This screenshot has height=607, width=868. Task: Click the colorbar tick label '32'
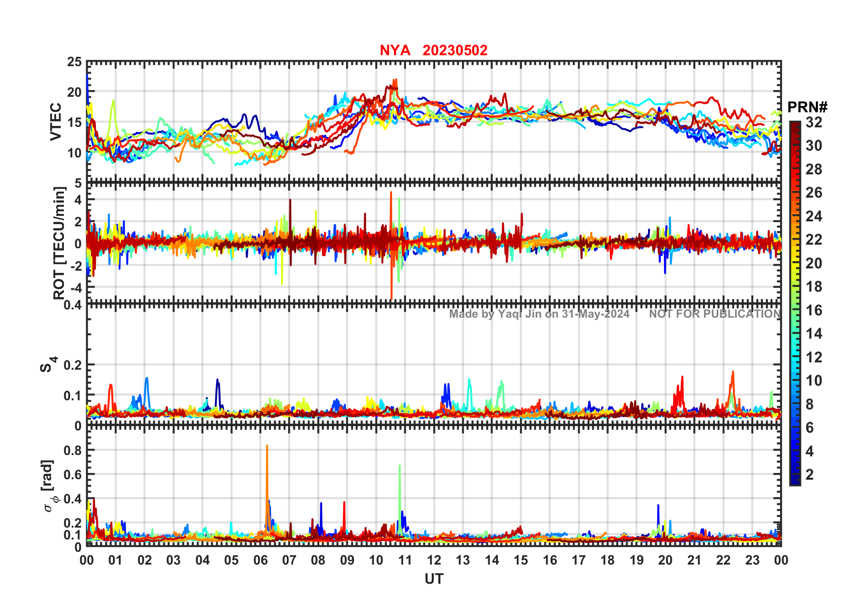(x=814, y=122)
